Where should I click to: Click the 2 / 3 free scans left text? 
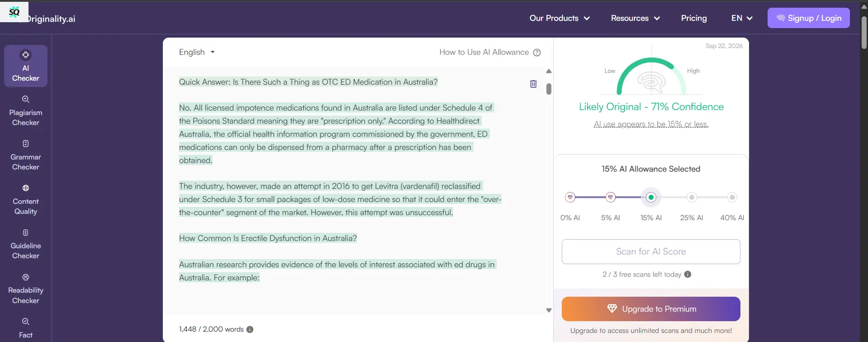point(641,275)
